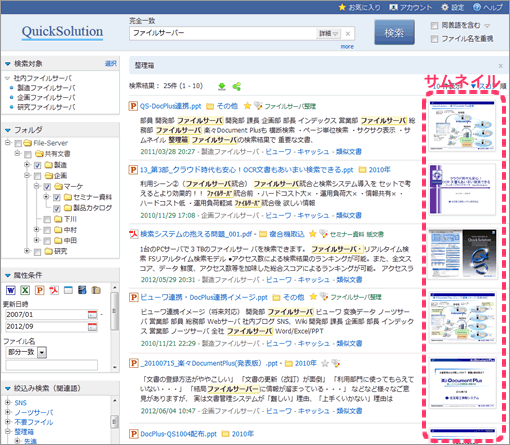Filter by Word file type icon
Viewport: 510px width, 445px height.
[11, 290]
